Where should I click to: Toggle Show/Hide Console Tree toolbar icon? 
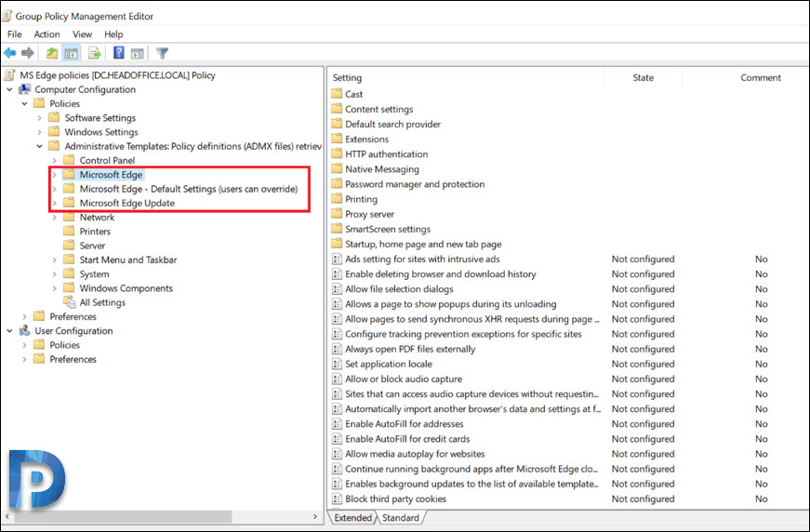[x=72, y=53]
